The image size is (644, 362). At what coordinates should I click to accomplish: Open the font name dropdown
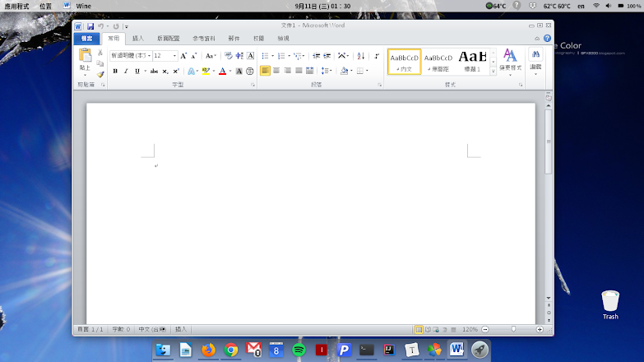[149, 56]
